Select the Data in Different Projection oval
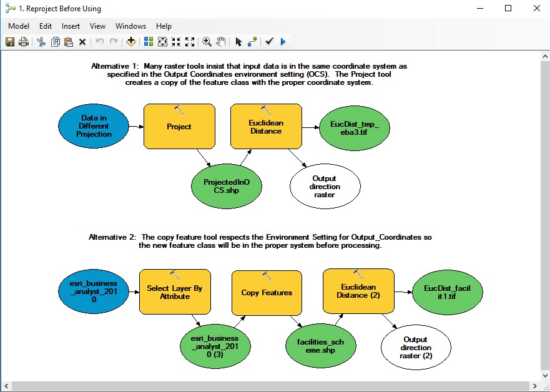The image size is (550, 392). click(94, 126)
